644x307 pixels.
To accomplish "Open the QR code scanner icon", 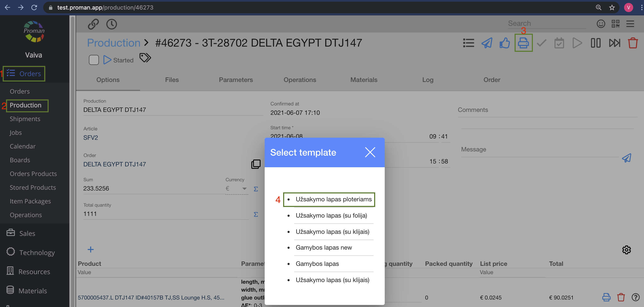I will click(615, 24).
